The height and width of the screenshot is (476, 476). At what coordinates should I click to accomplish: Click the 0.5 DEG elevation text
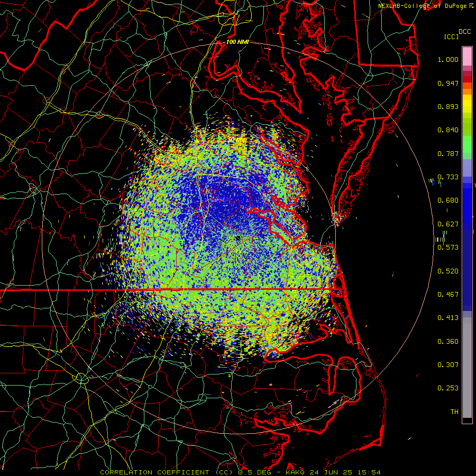(x=254, y=472)
